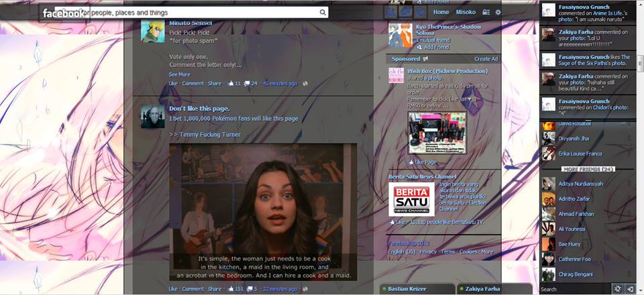Click Minato Sensei profile thumbnail
644x295 pixels.
pos(153,31)
